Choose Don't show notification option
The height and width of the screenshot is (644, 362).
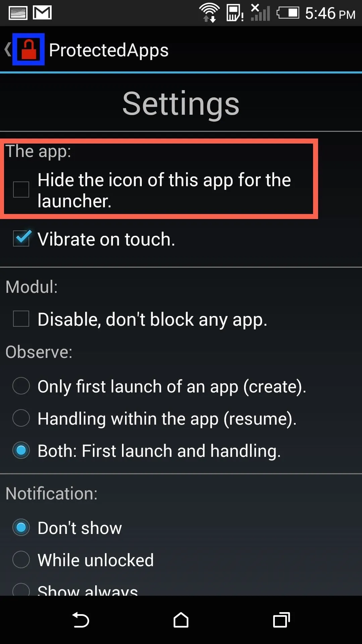pyautogui.click(x=21, y=527)
